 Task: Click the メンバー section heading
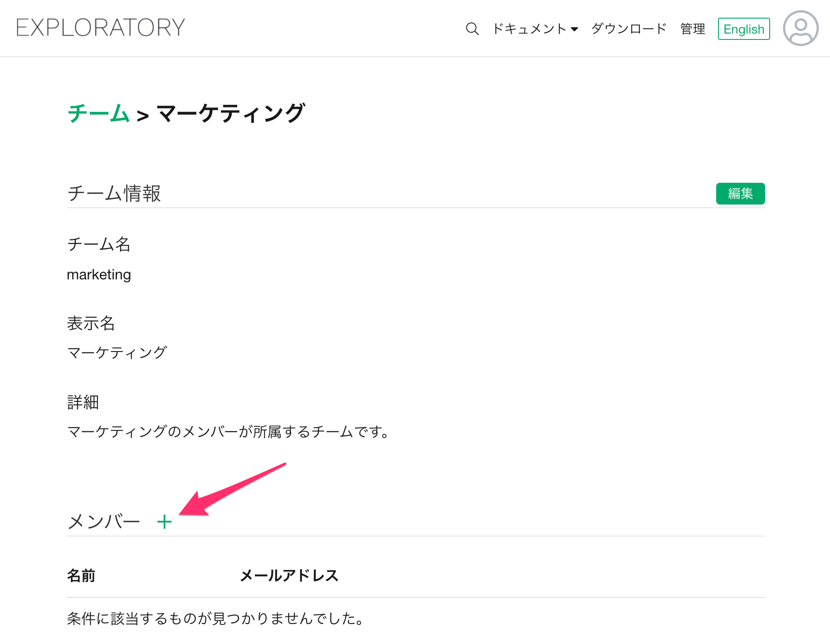[x=104, y=522]
